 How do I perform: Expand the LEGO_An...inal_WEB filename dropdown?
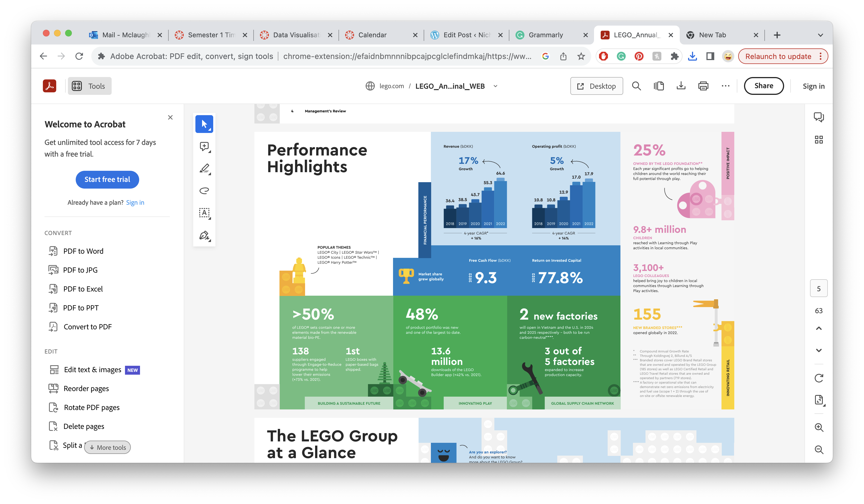[495, 86]
